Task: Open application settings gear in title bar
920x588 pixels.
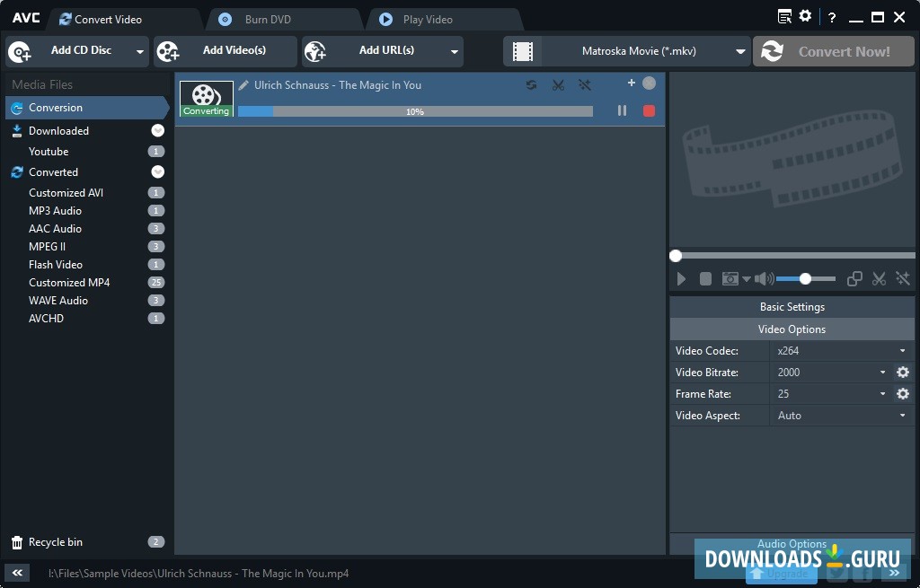Action: tap(804, 15)
